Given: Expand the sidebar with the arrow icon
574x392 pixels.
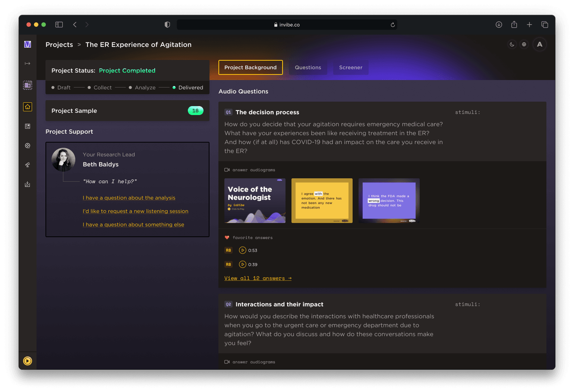Looking at the screenshot, I should point(28,64).
